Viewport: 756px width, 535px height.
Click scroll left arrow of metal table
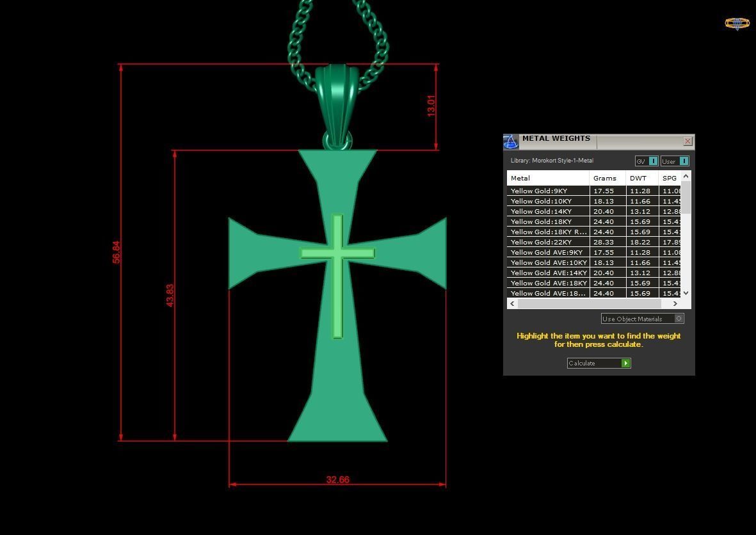(512, 303)
